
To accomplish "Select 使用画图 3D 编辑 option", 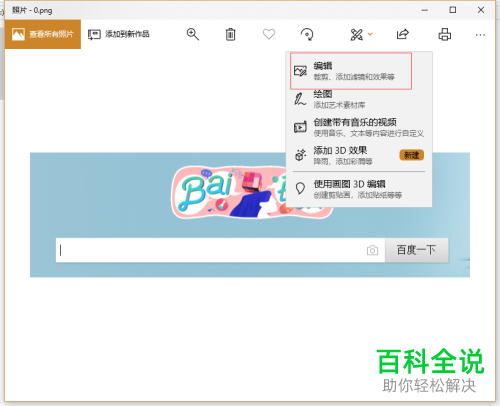I will pyautogui.click(x=359, y=189).
